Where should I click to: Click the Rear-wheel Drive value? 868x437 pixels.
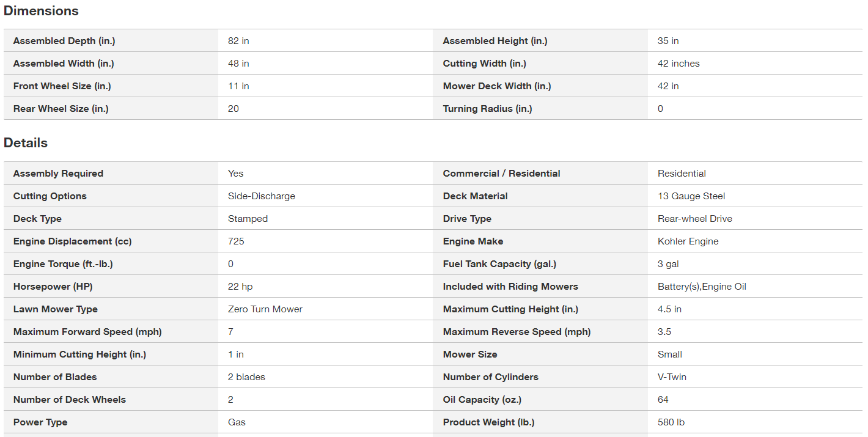695,219
